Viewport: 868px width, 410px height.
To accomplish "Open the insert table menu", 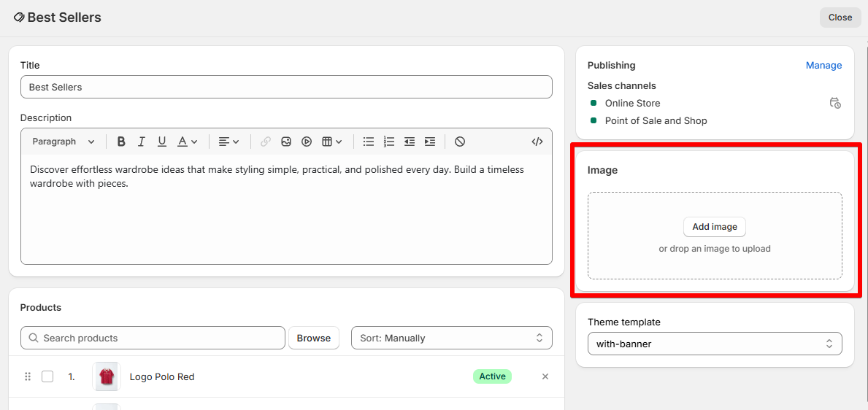I will coord(332,142).
